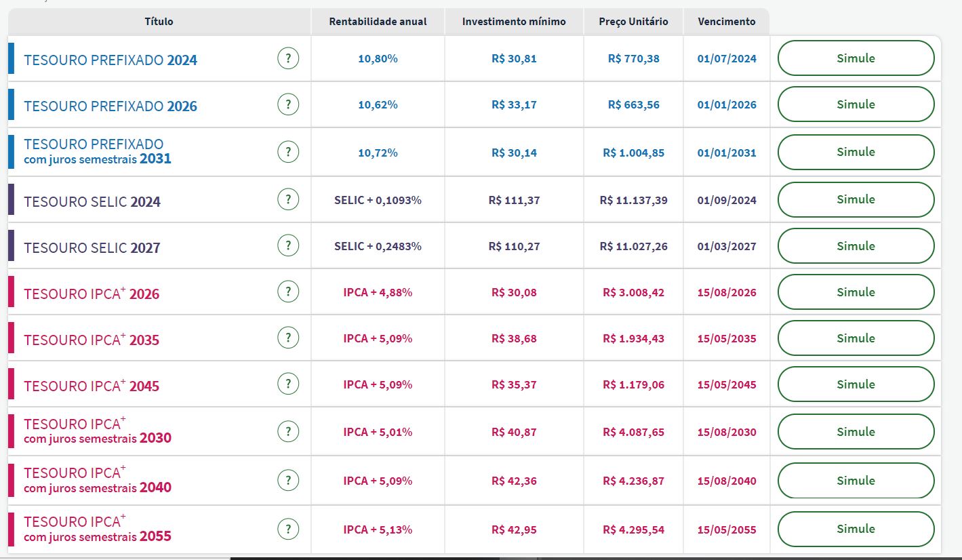Image resolution: width=962 pixels, height=560 pixels.
Task: Open help icon for Tesouro Prefixado 2024
Action: [288, 58]
